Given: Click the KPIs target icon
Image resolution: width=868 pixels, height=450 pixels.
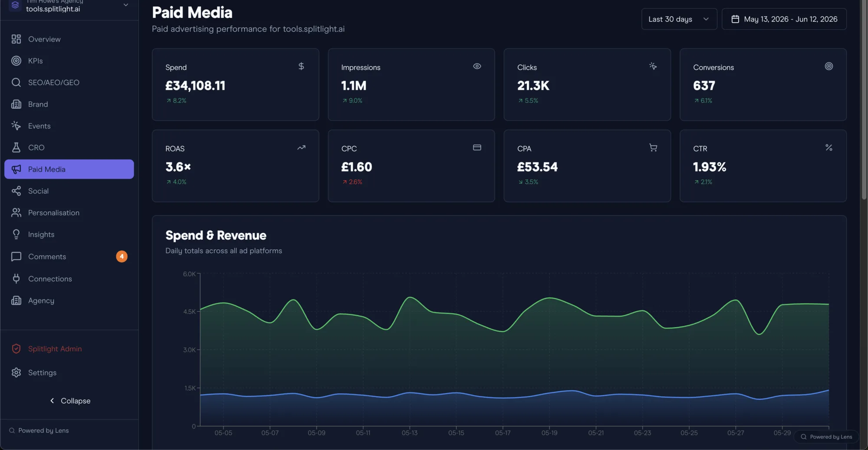Looking at the screenshot, I should [16, 61].
